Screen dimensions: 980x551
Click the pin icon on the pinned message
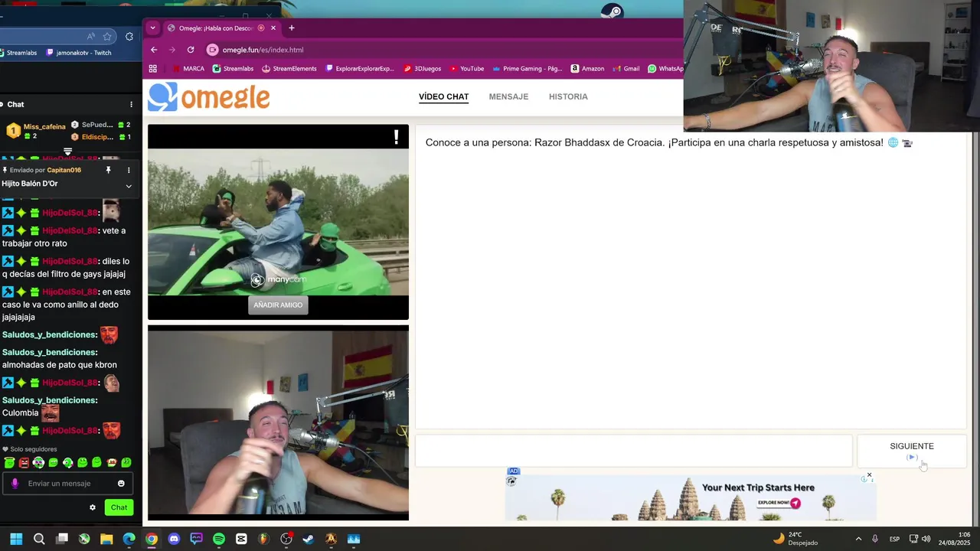tap(108, 170)
